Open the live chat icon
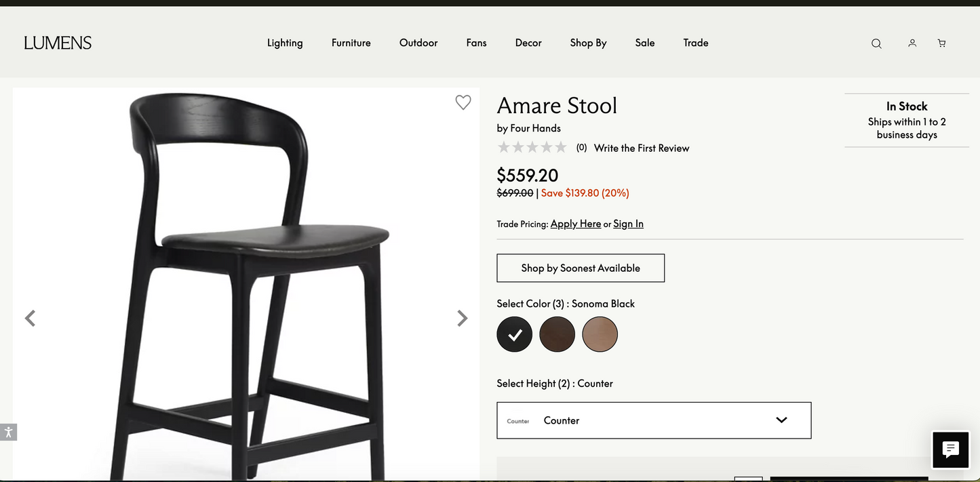The image size is (980, 482). pos(950,449)
